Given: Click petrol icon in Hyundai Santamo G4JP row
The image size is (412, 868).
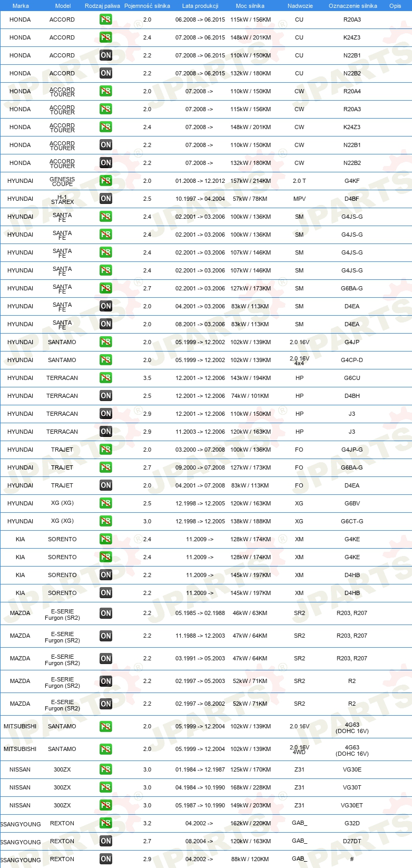Looking at the screenshot, I should 105,342.
